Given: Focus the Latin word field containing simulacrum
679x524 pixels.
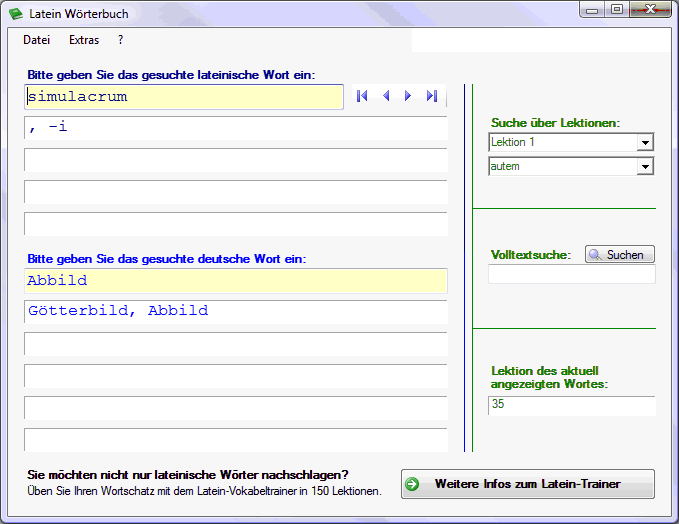Looking at the screenshot, I should click(x=184, y=97).
